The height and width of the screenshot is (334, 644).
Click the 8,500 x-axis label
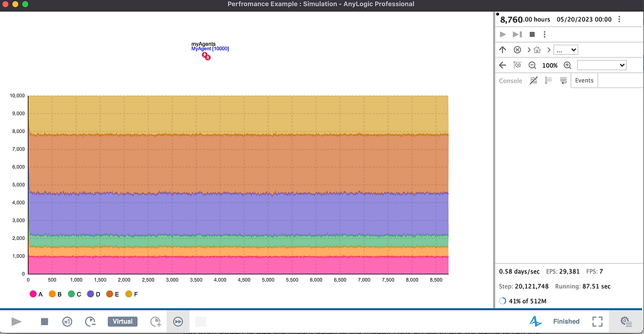(x=436, y=280)
